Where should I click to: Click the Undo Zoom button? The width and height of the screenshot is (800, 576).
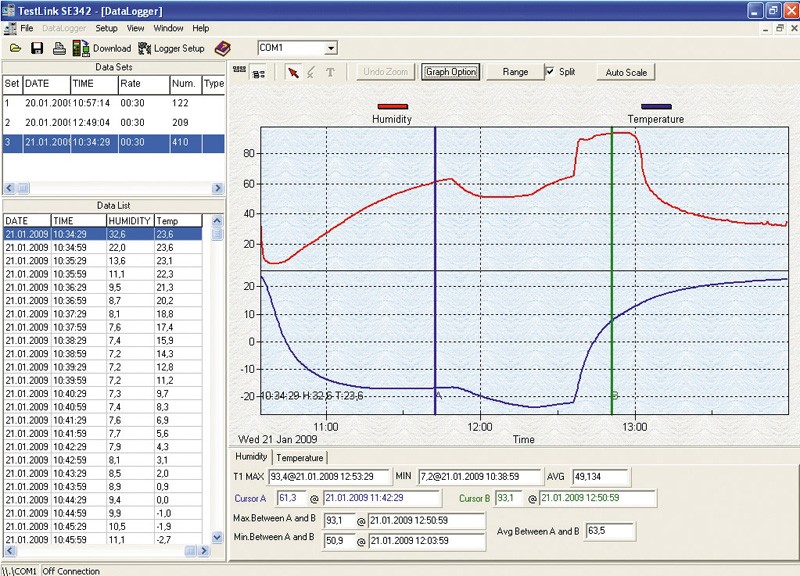pos(385,72)
